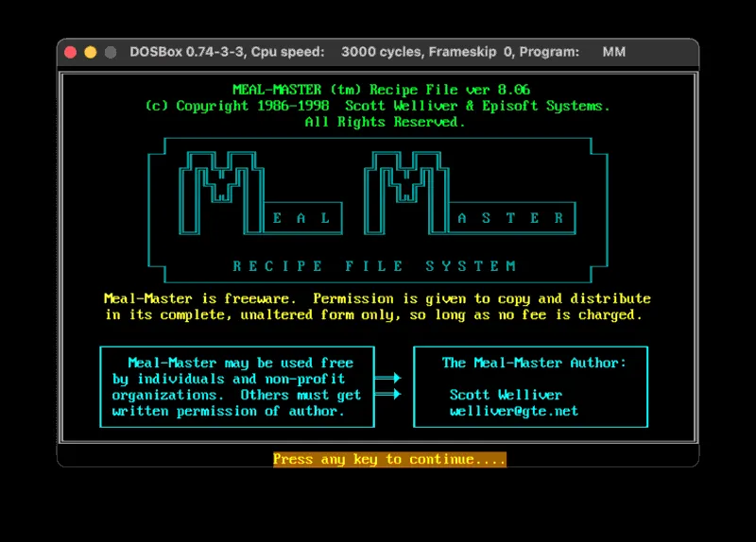Click the yellow minimize window button
The image size is (756, 542).
pos(90,52)
